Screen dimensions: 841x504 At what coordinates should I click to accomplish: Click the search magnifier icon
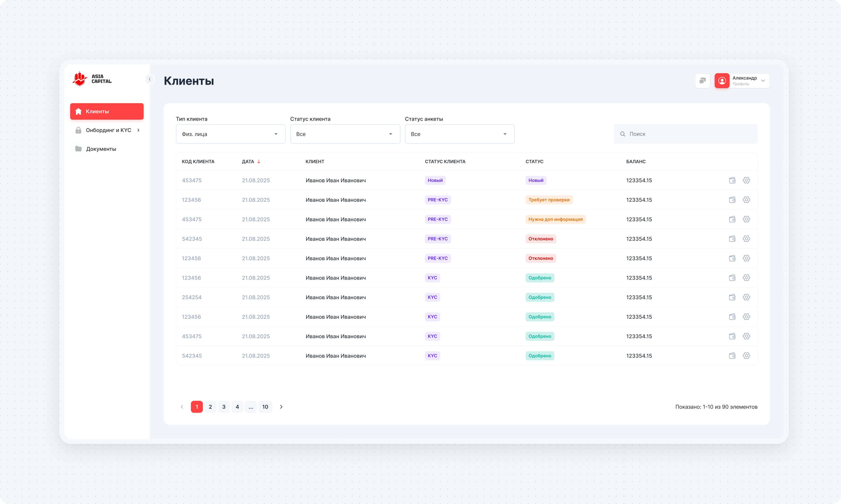[622, 134]
